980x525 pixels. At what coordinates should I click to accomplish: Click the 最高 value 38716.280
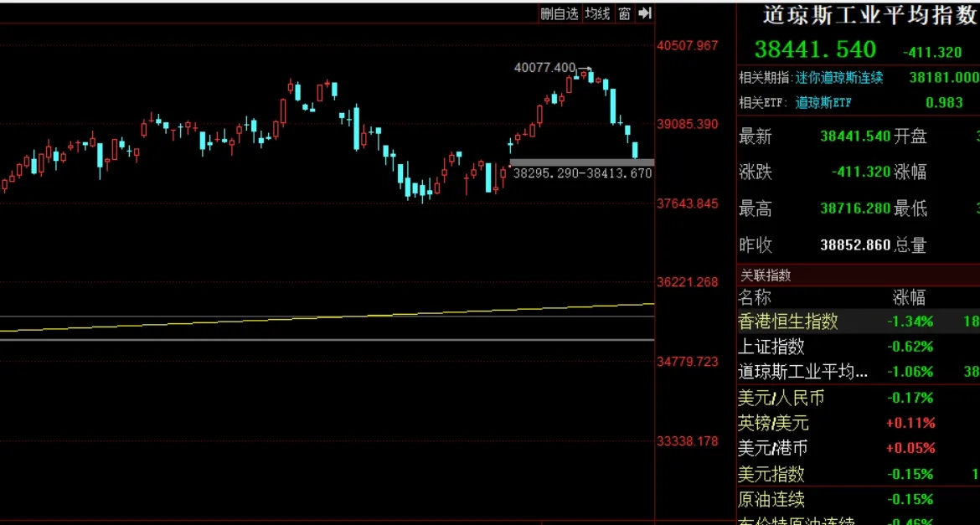855,208
